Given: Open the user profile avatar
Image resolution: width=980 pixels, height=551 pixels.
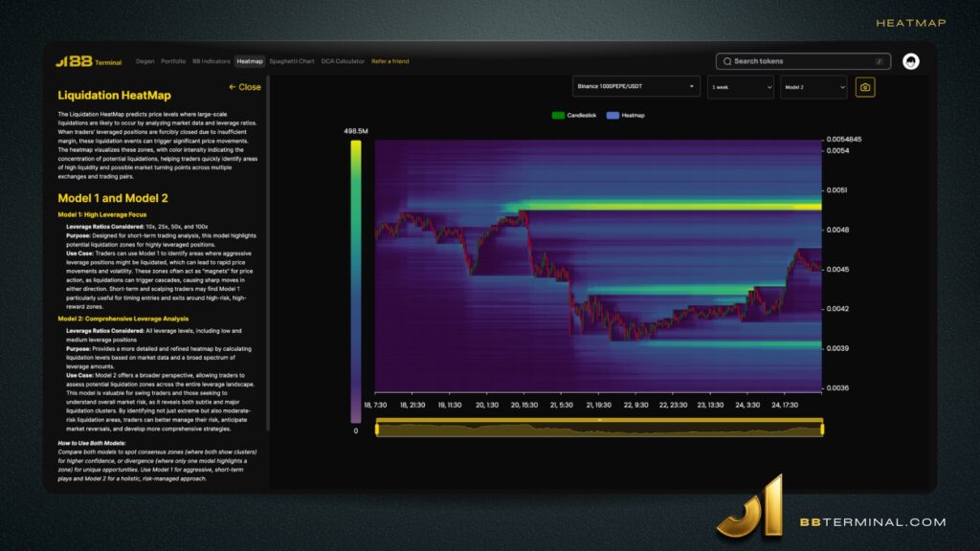Looking at the screenshot, I should pyautogui.click(x=911, y=61).
